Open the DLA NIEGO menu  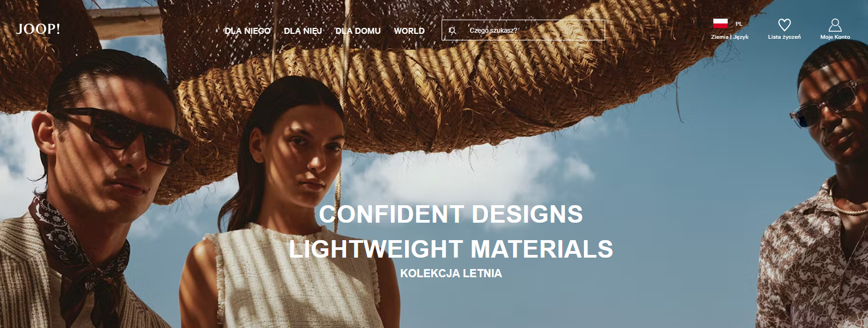click(248, 31)
